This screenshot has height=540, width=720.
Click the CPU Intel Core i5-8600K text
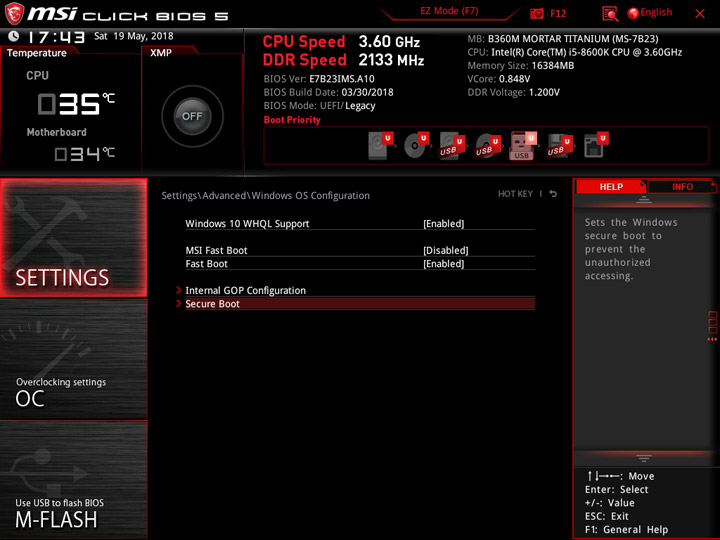[x=574, y=52]
